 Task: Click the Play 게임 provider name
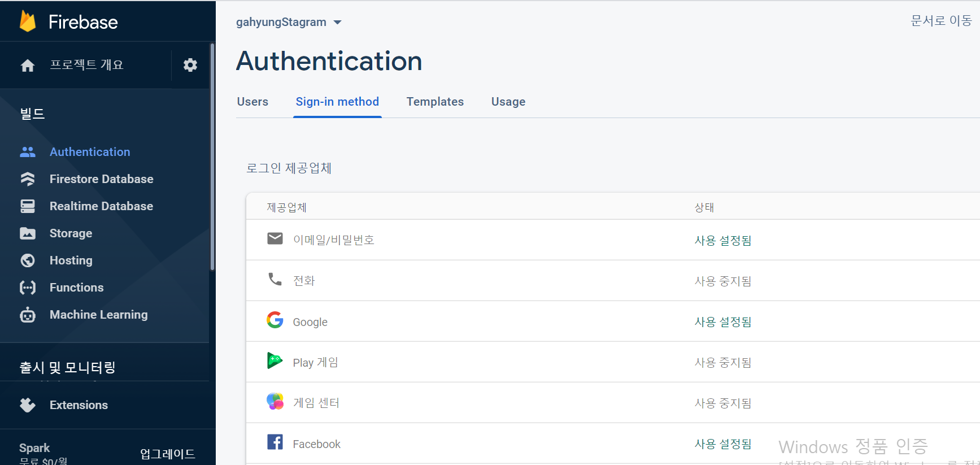tap(315, 363)
